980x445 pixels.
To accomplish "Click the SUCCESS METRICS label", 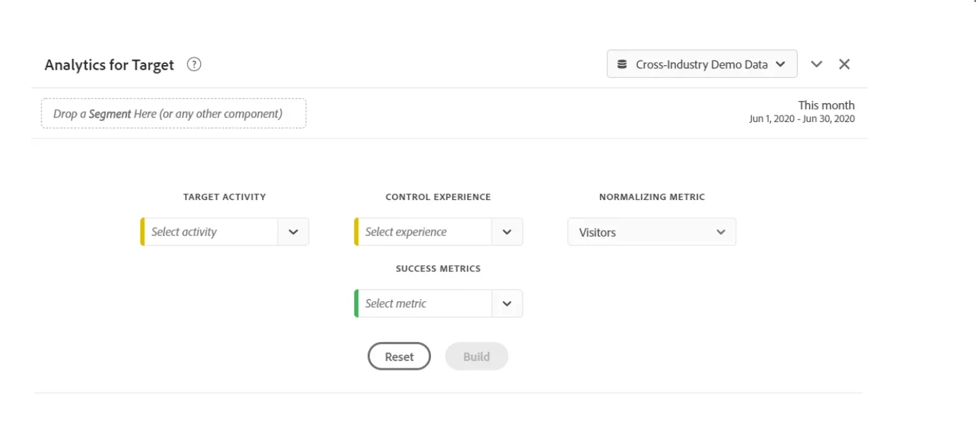I will point(438,269).
